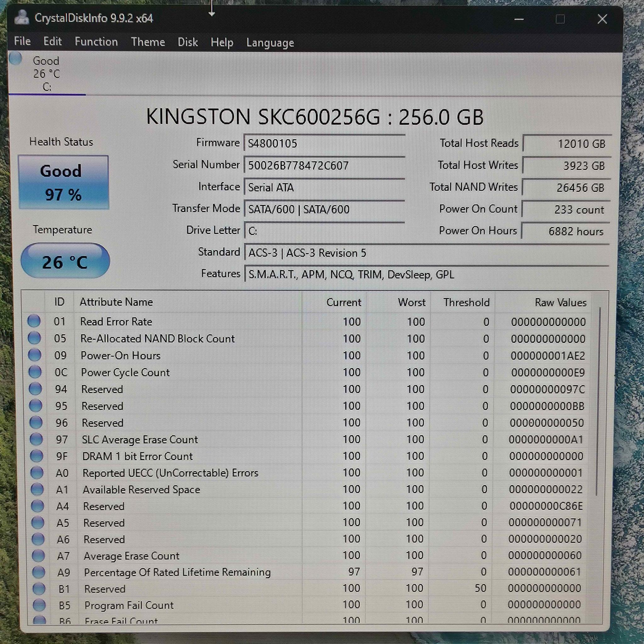This screenshot has width=644, height=644.
Task: Click the ID column header
Action: click(x=59, y=302)
